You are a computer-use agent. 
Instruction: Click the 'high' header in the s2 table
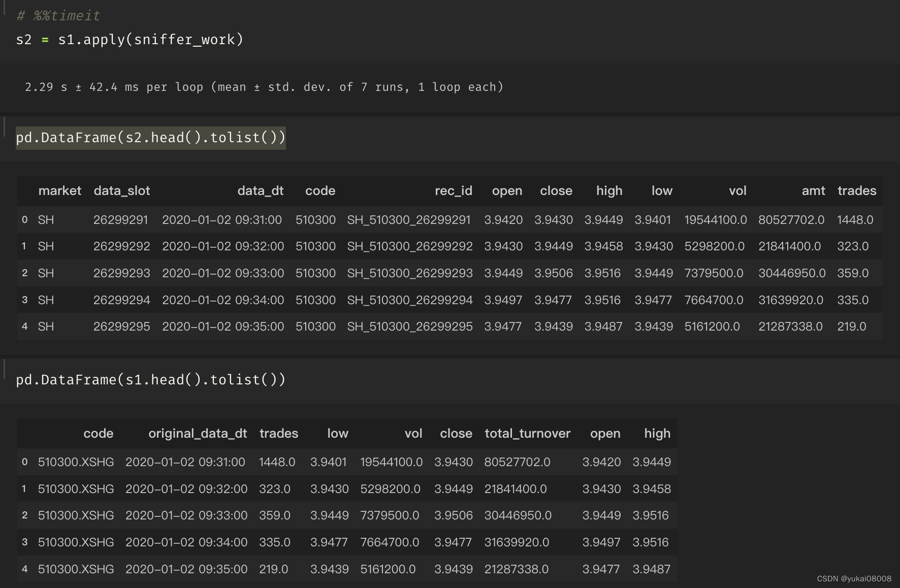[x=609, y=191]
